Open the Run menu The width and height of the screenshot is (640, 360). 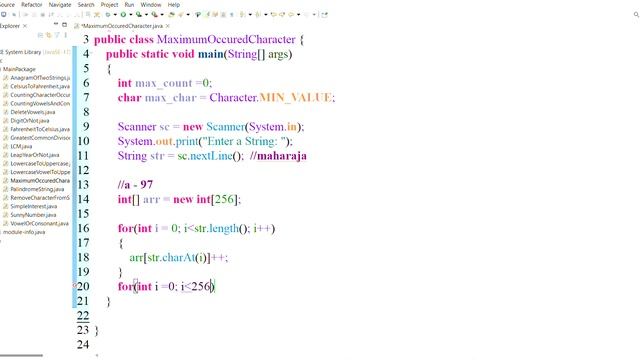(129, 4)
